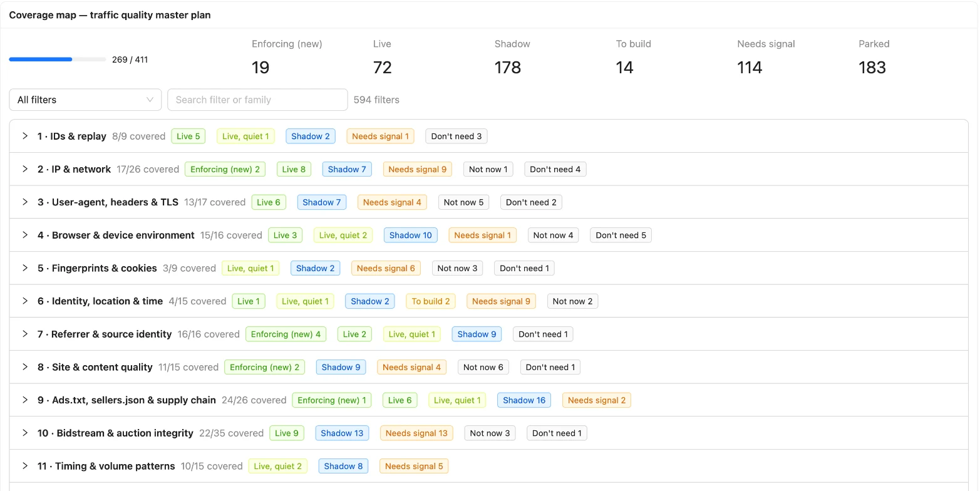The width and height of the screenshot is (980, 491).
Task: Open the All filters dropdown
Action: [85, 100]
